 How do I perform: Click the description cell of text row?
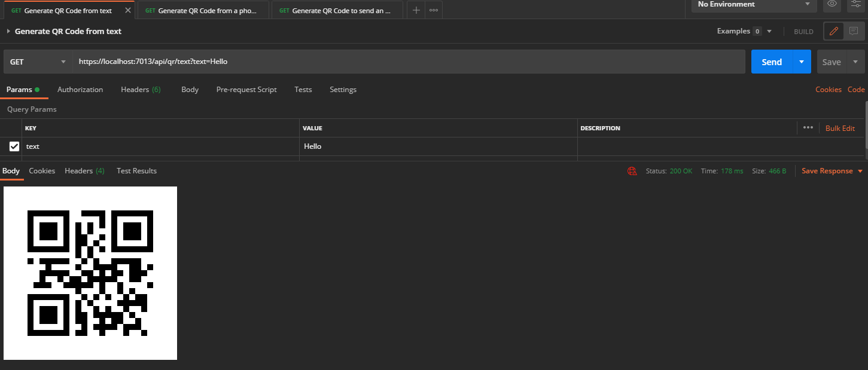721,146
